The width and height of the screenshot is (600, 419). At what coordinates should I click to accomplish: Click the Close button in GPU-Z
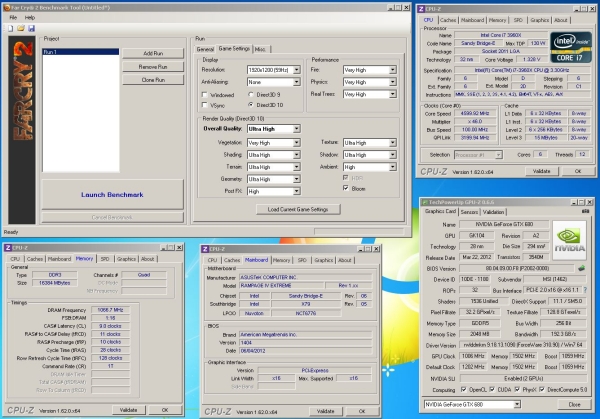click(574, 404)
